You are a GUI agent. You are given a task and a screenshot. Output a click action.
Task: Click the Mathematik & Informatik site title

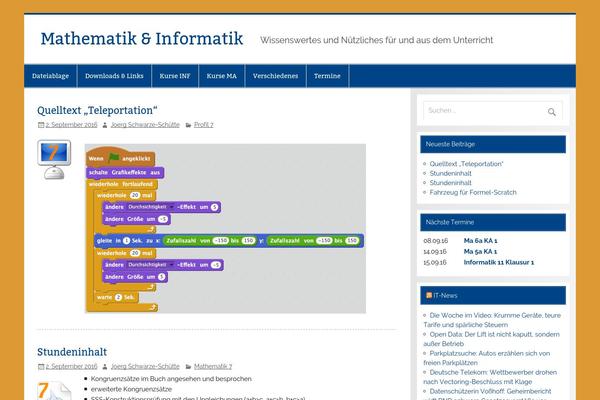142,38
